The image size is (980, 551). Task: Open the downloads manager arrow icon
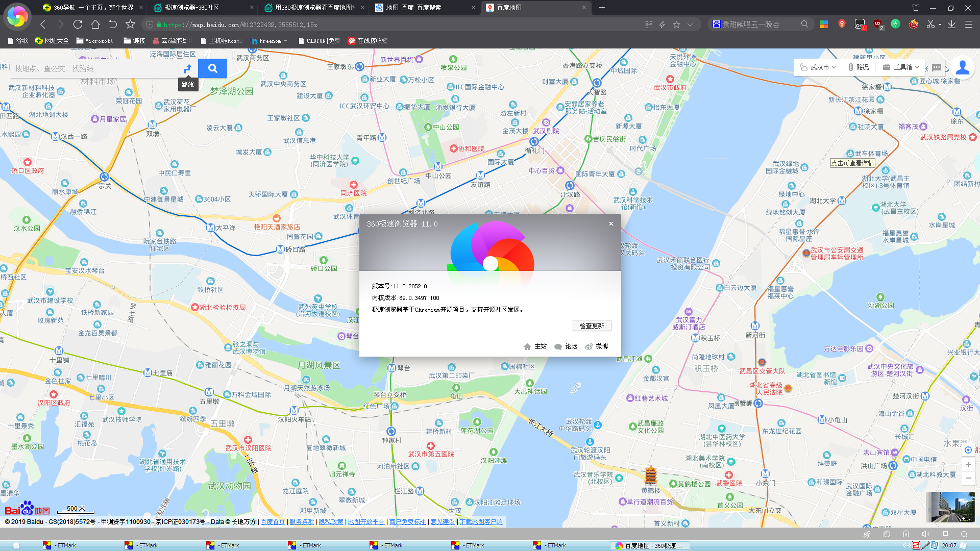pyautogui.click(x=951, y=24)
